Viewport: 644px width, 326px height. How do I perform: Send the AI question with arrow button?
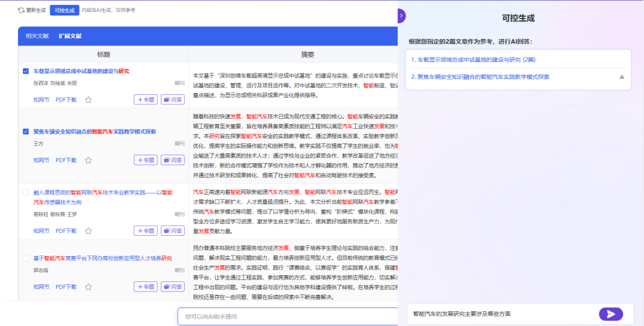tap(611, 314)
